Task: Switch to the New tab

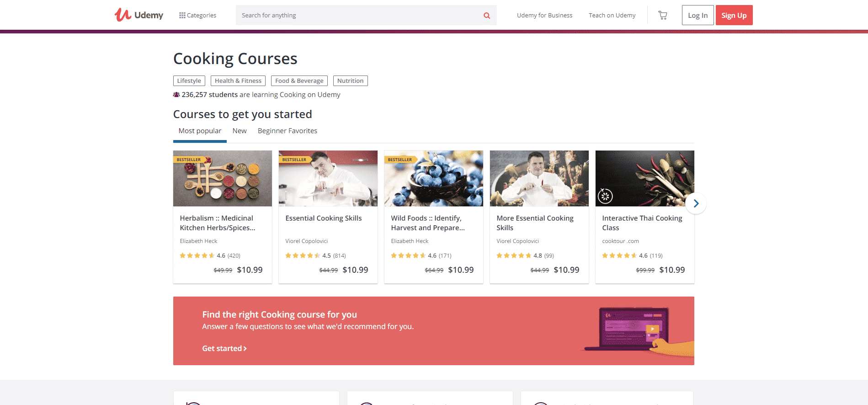Action: click(240, 131)
